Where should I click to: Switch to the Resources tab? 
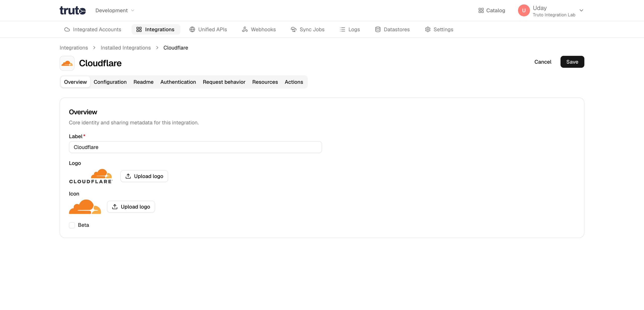(265, 82)
